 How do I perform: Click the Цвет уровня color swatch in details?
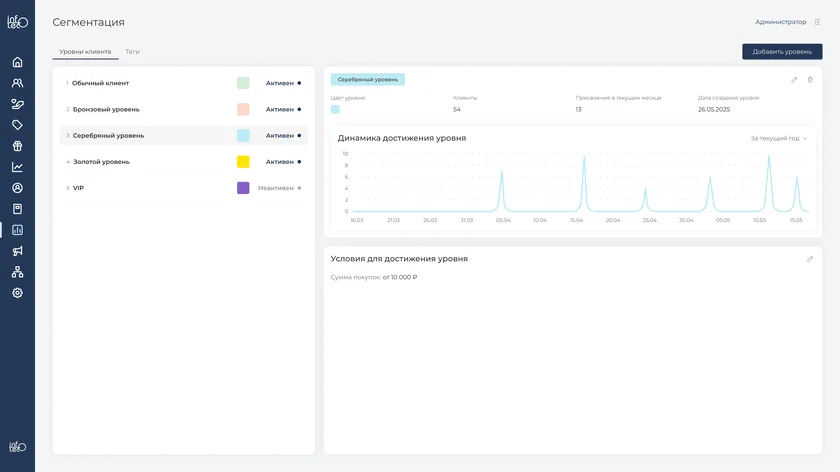[335, 109]
